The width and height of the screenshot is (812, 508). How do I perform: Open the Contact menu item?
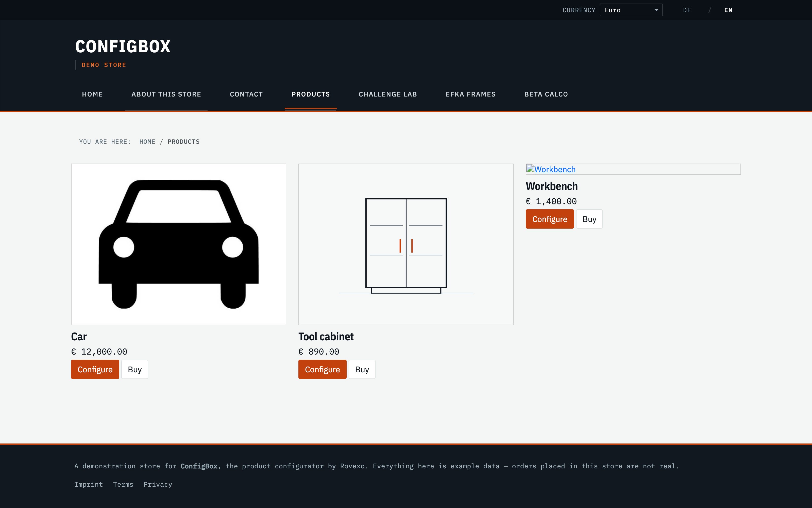(x=246, y=94)
